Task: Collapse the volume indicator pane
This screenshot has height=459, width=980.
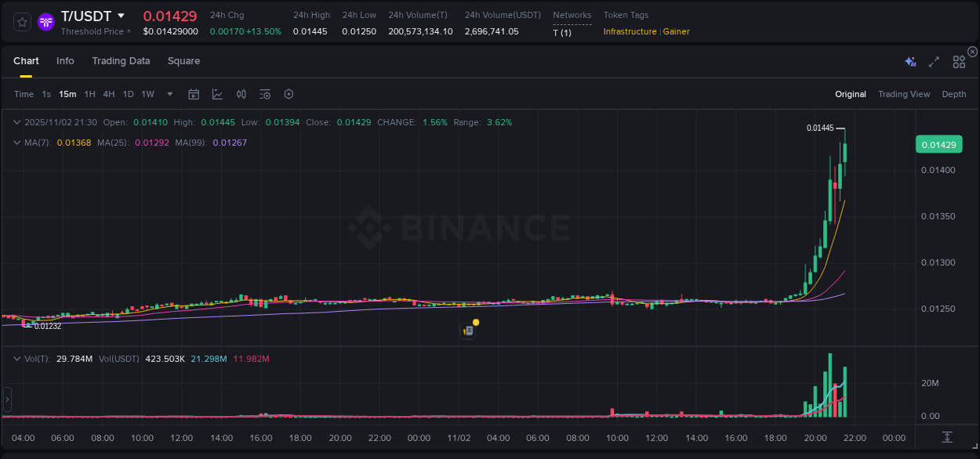Action: 16,357
